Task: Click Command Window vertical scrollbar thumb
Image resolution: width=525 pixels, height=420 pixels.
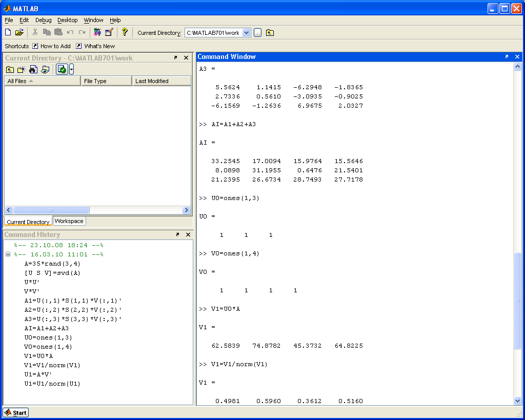Action: pyautogui.click(x=517, y=301)
